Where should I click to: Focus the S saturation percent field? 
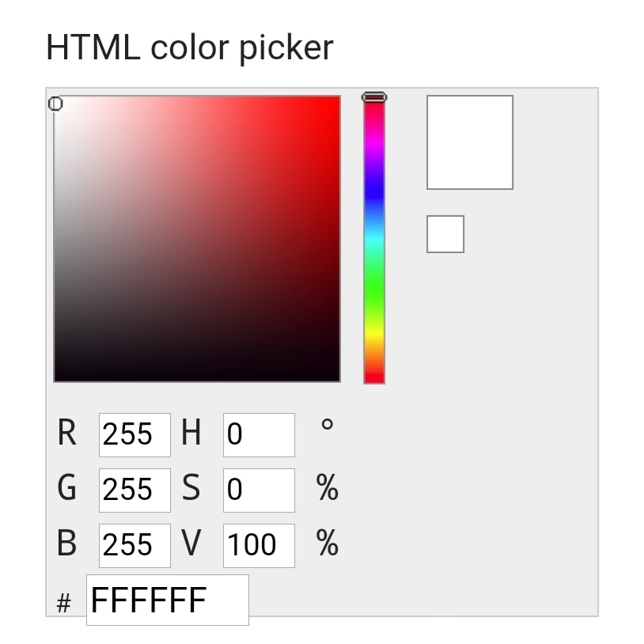coord(258,490)
